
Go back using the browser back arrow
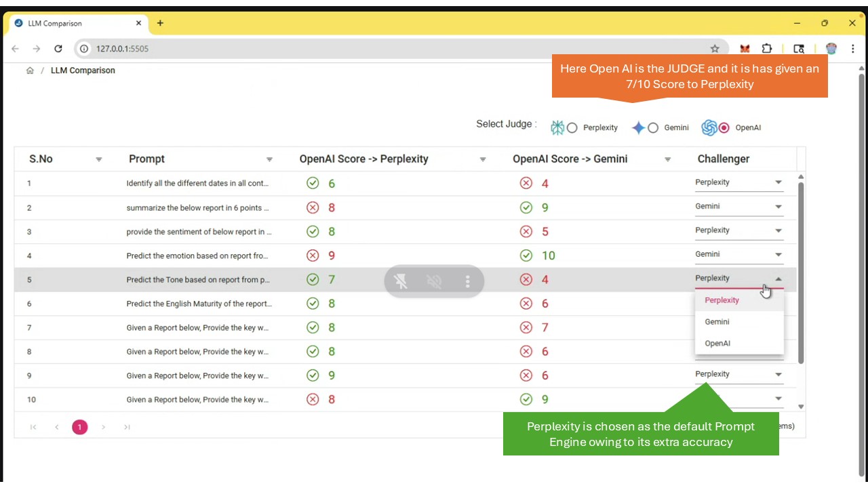point(16,49)
